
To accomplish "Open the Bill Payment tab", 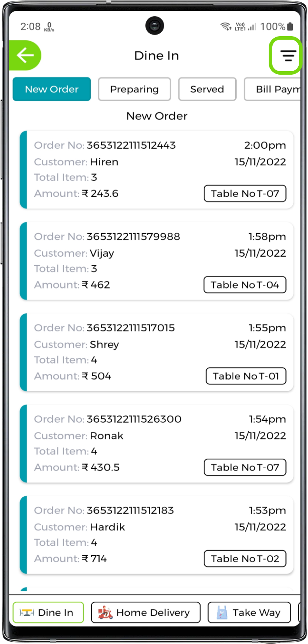I will (x=275, y=89).
